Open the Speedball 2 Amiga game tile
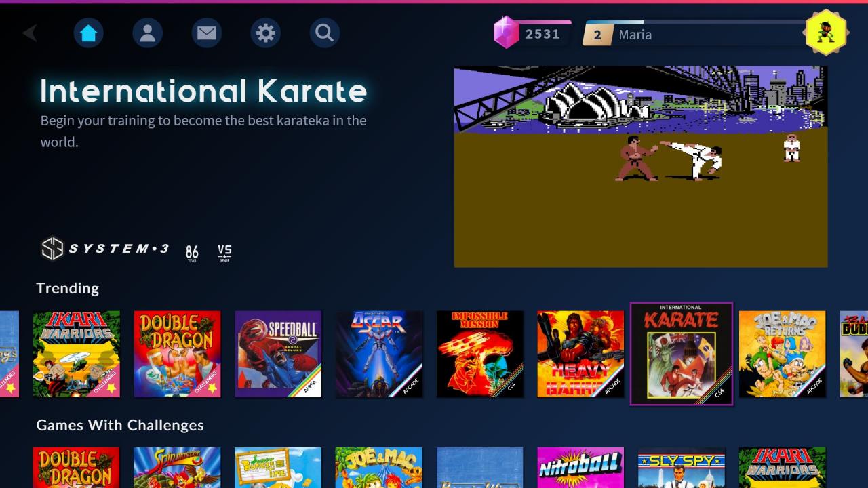This screenshot has width=868, height=488. pyautogui.click(x=278, y=354)
